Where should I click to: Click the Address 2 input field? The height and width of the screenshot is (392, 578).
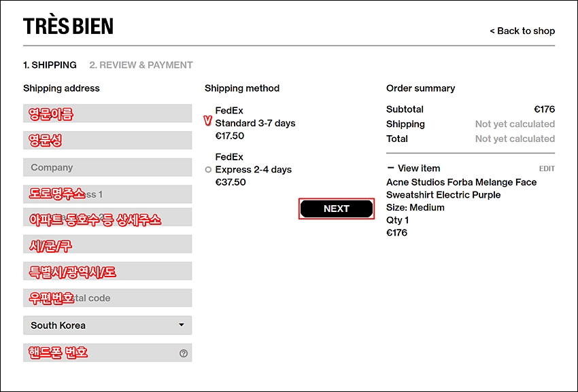[107, 217]
